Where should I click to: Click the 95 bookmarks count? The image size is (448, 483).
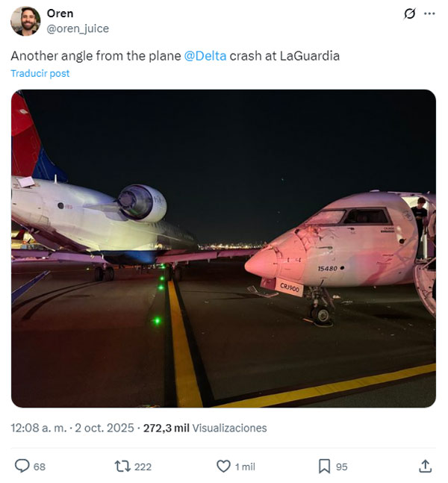(x=341, y=467)
